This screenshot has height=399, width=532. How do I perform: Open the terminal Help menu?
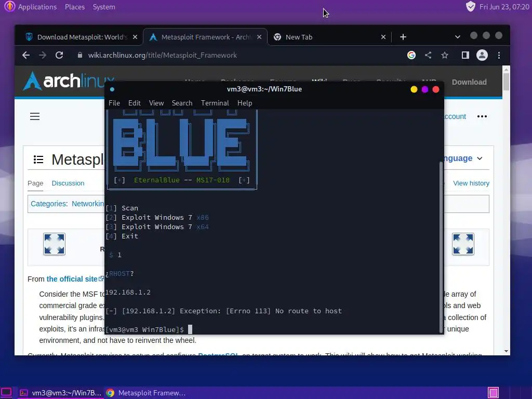point(245,103)
